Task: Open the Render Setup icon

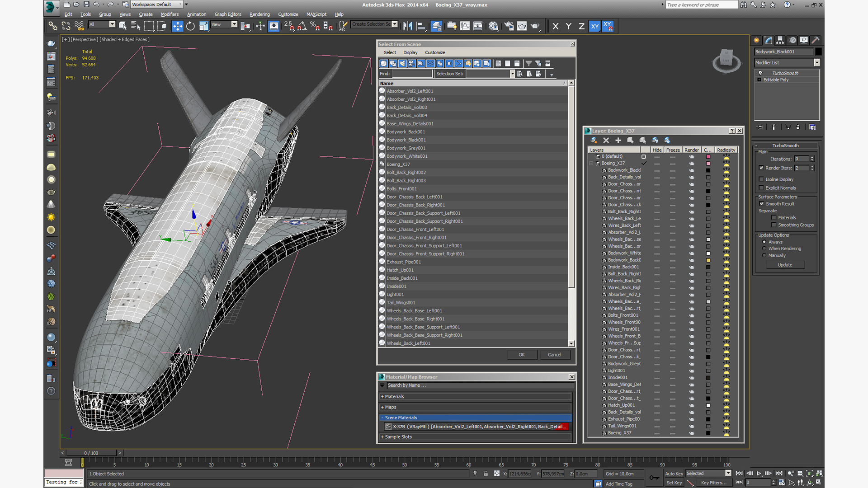Action: coord(509,26)
